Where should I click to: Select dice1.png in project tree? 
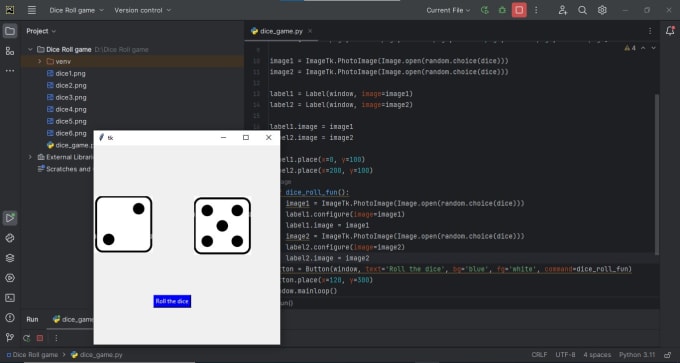coord(66,74)
